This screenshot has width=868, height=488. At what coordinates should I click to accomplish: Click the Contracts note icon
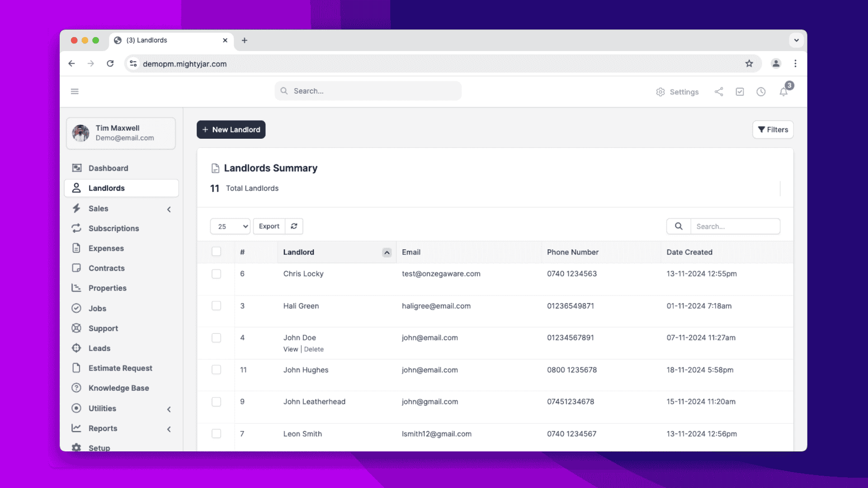point(76,268)
